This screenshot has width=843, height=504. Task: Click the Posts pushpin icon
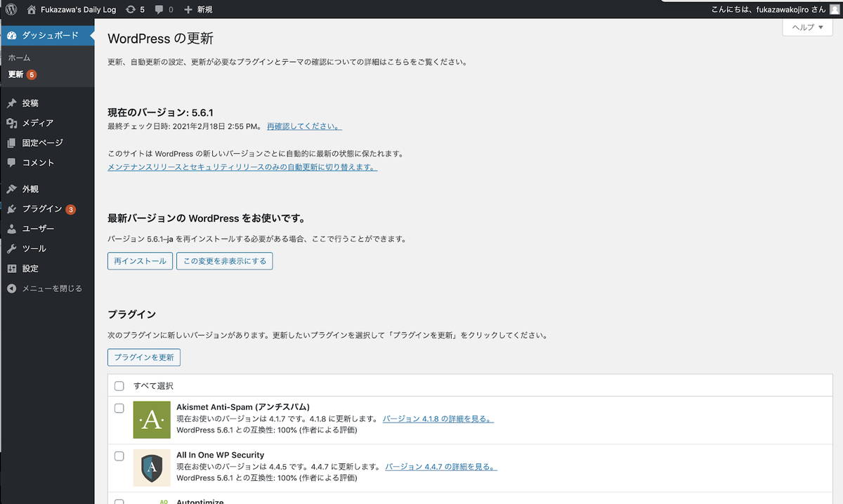tap(11, 103)
